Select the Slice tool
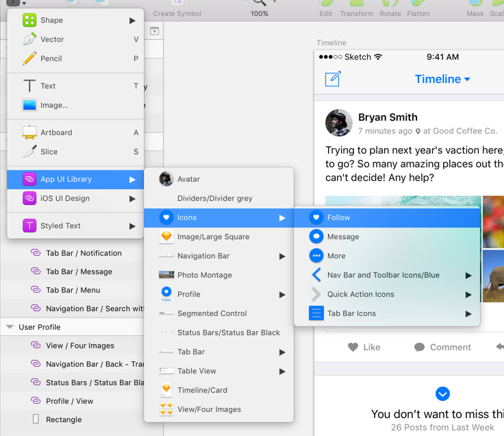The image size is (504, 436). (x=75, y=152)
